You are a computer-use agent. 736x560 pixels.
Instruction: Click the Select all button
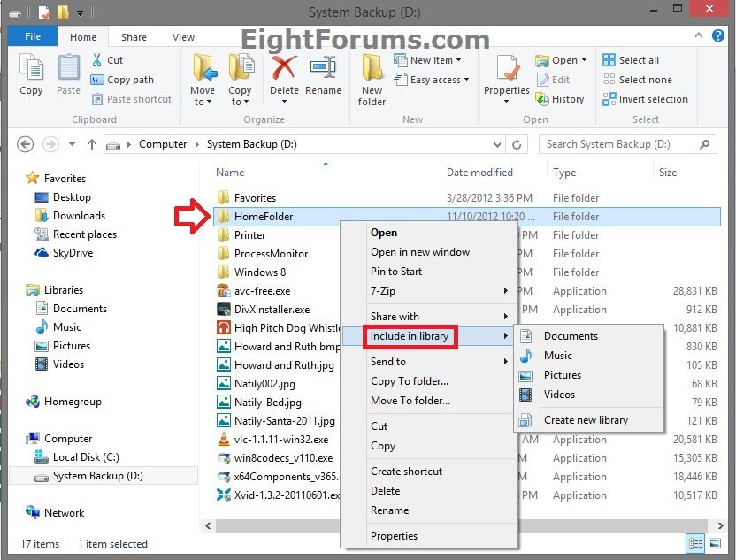click(631, 60)
